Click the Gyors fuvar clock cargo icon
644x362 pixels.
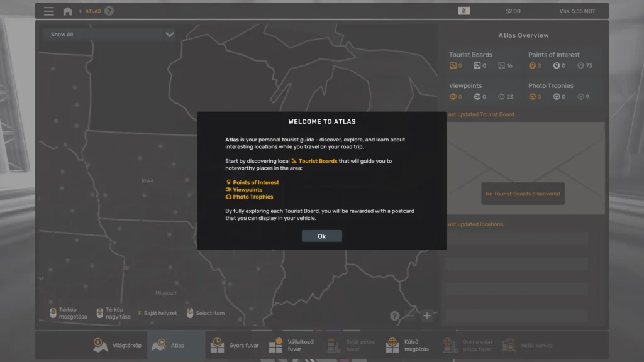pyautogui.click(x=217, y=345)
